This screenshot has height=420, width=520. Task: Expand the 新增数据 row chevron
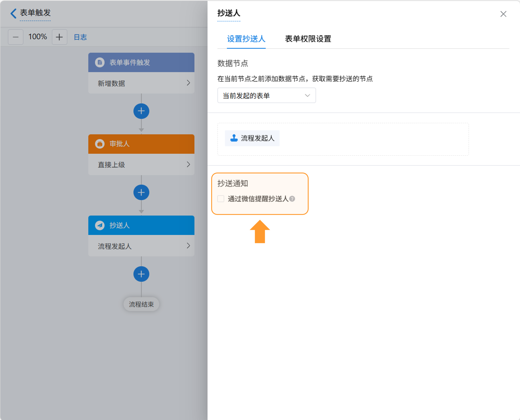click(188, 83)
